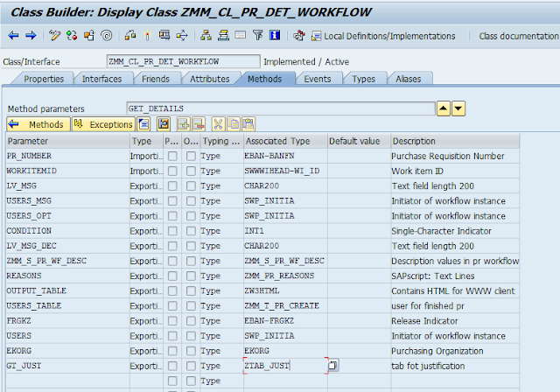Open the Exceptions button

[103, 124]
